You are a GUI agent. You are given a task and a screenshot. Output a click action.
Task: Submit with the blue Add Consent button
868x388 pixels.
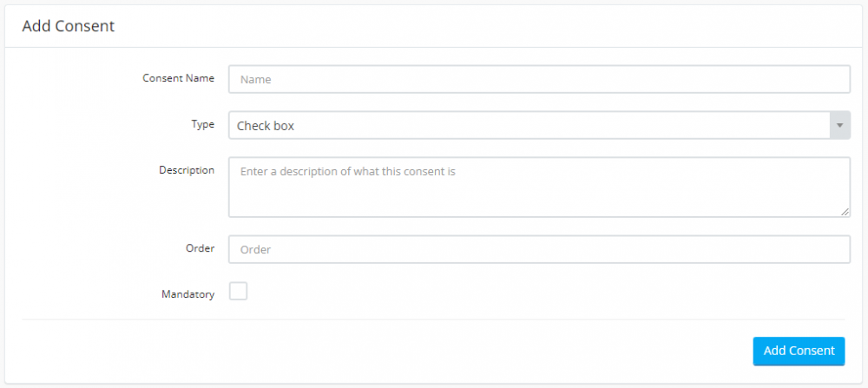point(799,351)
